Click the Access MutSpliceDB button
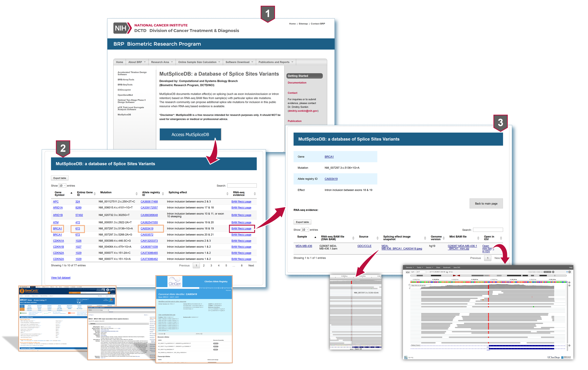This screenshot has height=370, width=588. 190,134
